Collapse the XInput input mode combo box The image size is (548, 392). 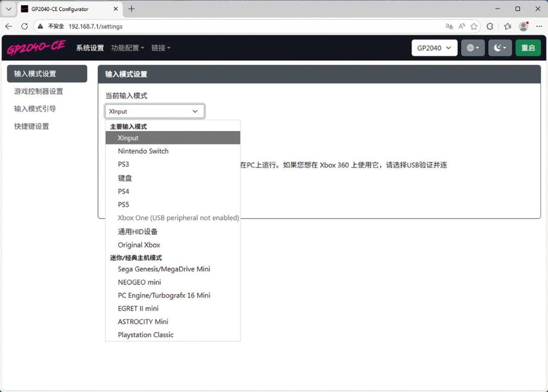[x=154, y=111]
